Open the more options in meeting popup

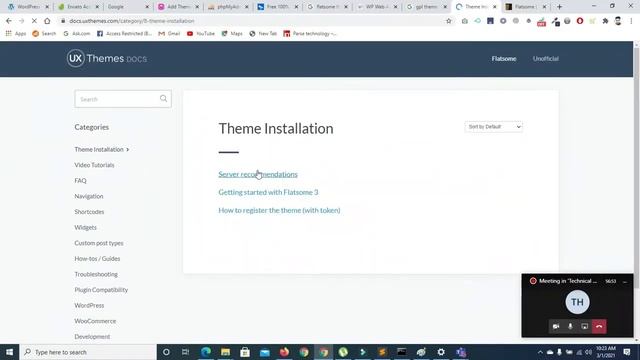(625, 281)
